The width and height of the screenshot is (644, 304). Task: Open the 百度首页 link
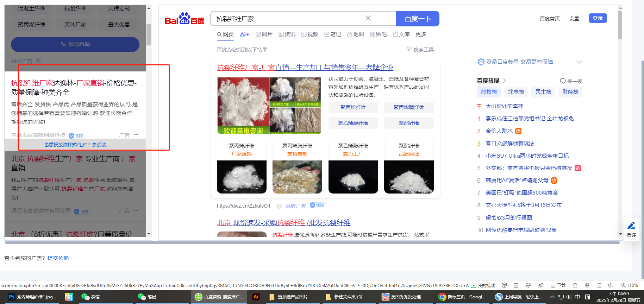[550, 19]
